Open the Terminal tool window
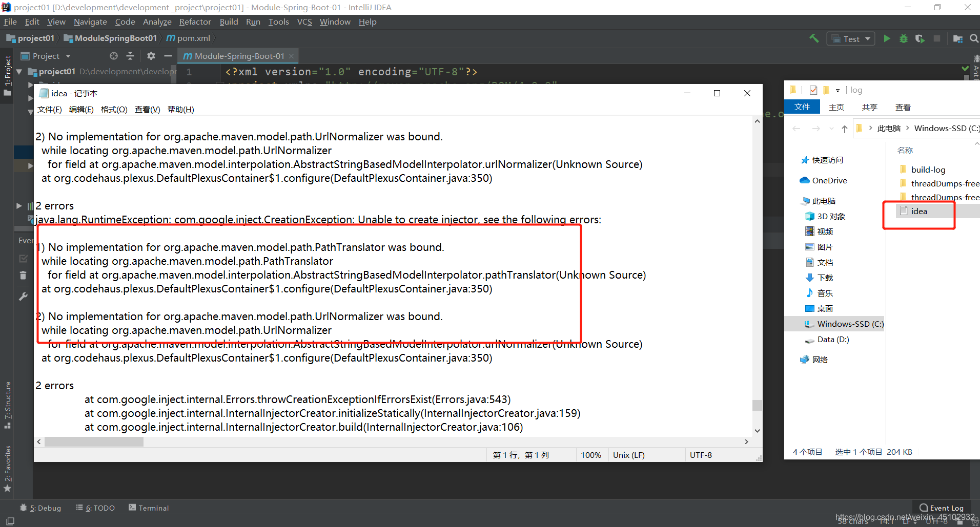 (149, 508)
